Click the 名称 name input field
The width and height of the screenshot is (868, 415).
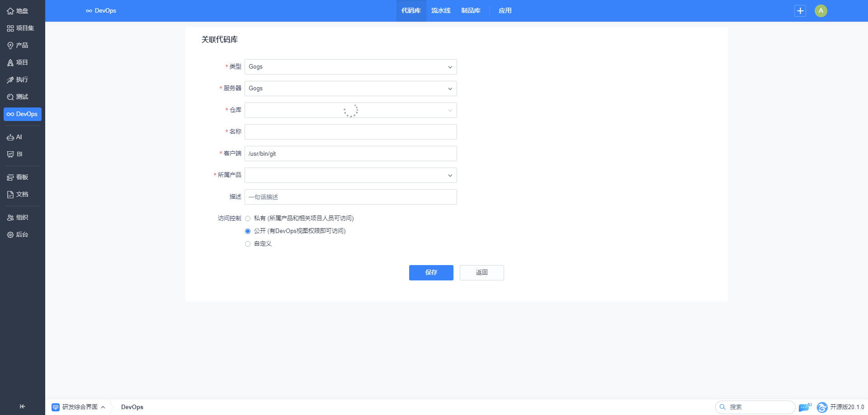coord(350,132)
